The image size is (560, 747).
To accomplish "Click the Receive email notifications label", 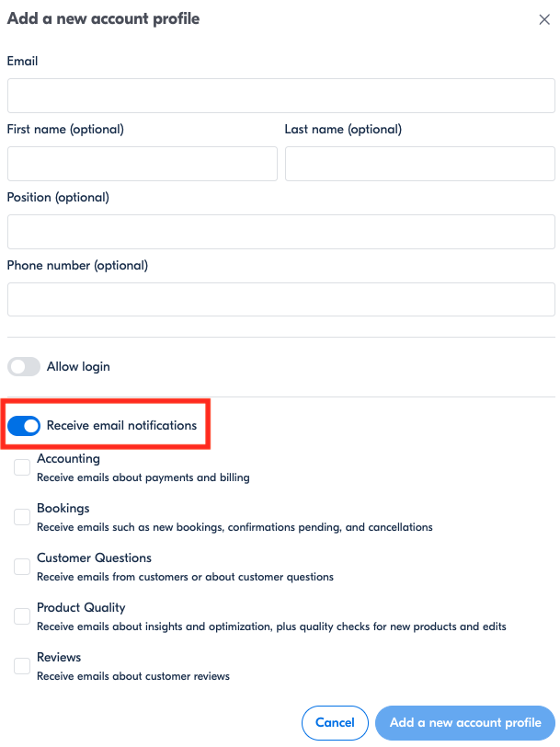I will click(121, 426).
